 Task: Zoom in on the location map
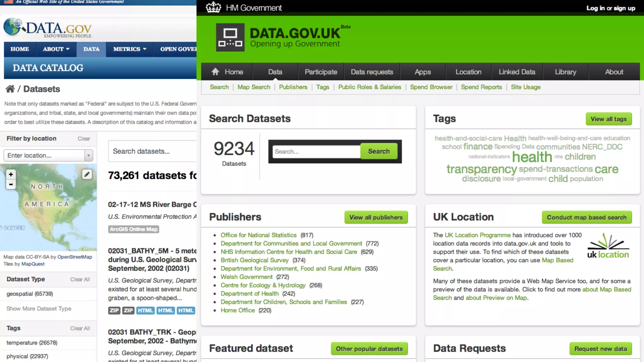tap(11, 174)
